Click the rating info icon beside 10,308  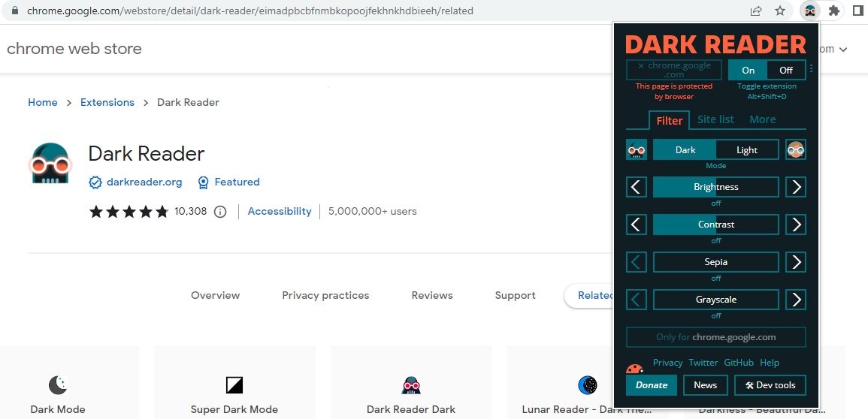[220, 212]
